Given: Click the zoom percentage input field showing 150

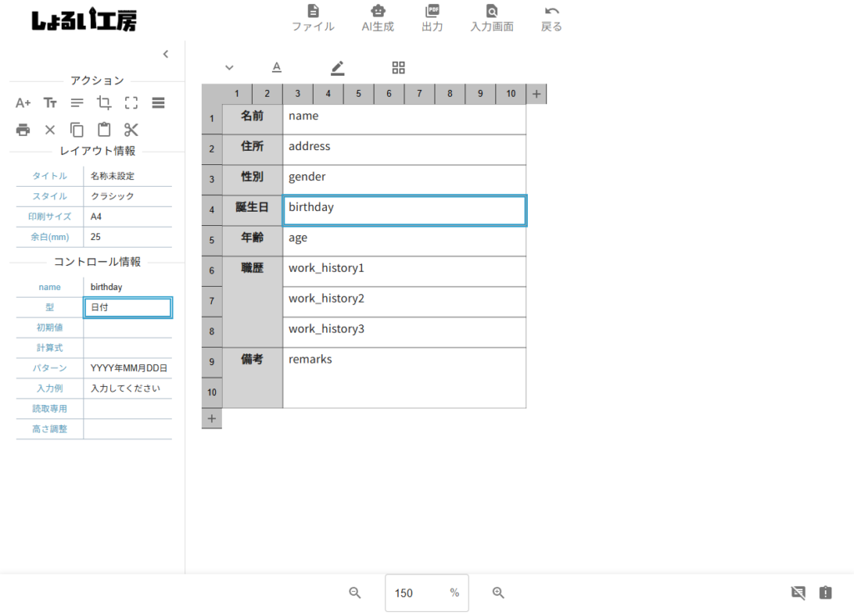Looking at the screenshot, I should click(415, 593).
